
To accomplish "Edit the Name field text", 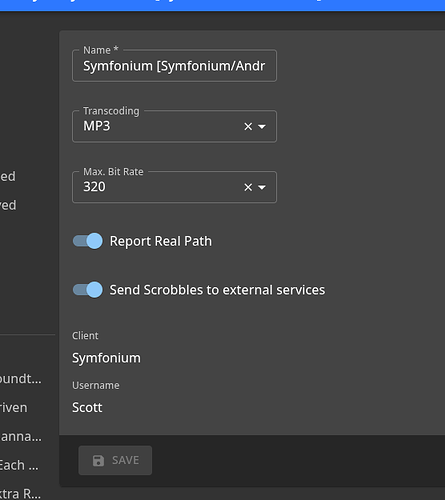I will coord(174,66).
